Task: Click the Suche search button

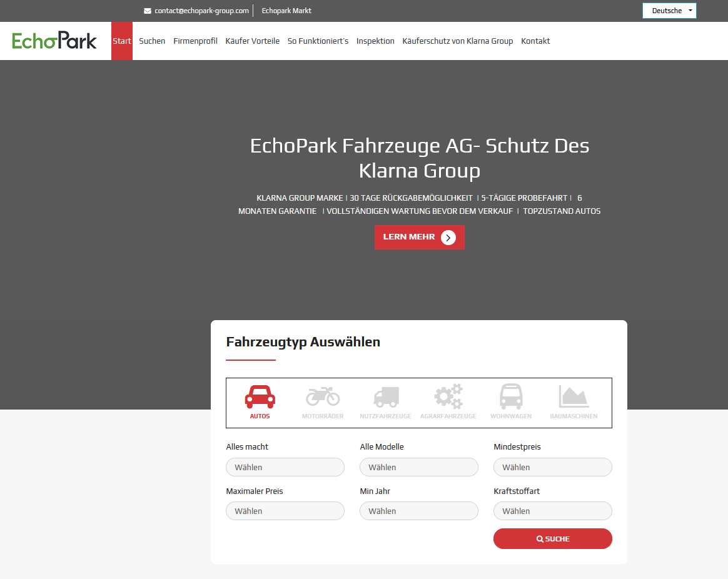Action: [552, 538]
